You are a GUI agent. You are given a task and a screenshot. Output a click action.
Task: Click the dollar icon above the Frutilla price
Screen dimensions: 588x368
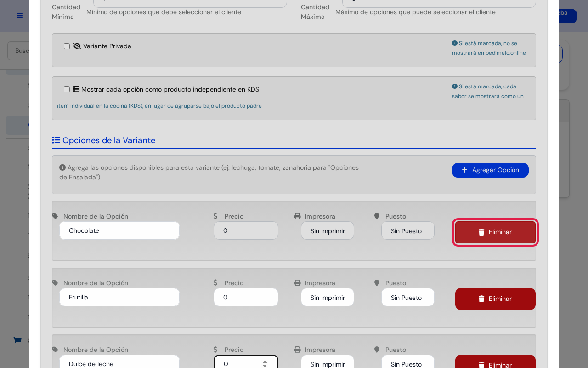point(215,283)
